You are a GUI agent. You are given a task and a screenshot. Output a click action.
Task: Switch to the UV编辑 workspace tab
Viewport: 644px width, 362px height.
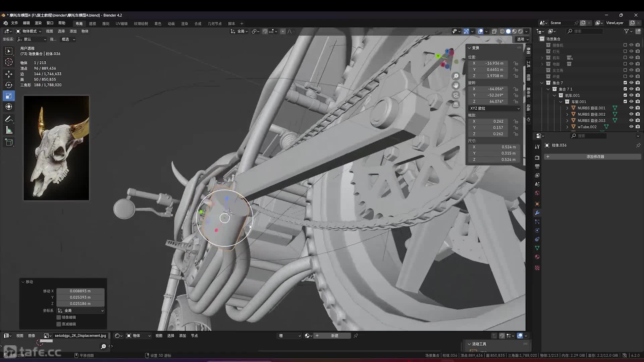(x=121, y=24)
